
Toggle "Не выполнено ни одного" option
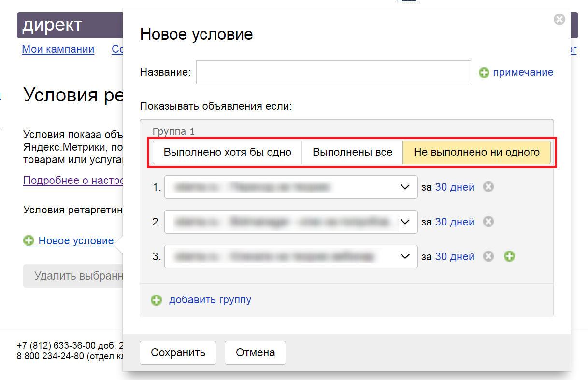click(x=476, y=153)
